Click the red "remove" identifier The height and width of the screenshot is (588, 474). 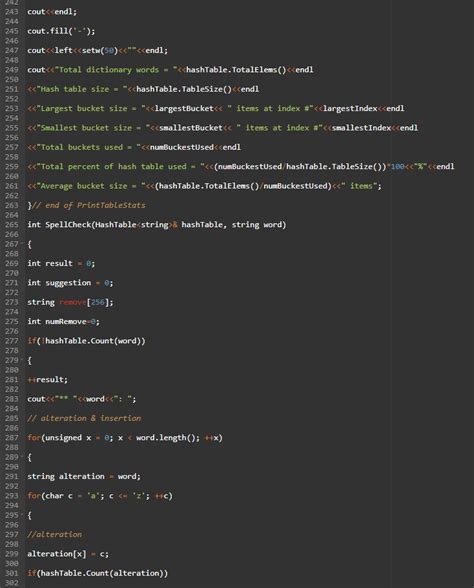click(73, 302)
